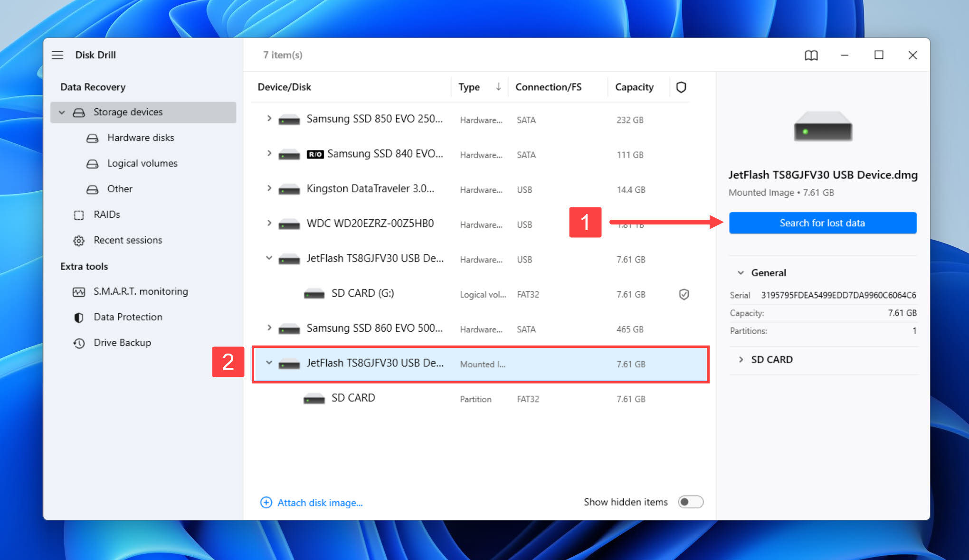Sort by Capacity column header

[634, 87]
